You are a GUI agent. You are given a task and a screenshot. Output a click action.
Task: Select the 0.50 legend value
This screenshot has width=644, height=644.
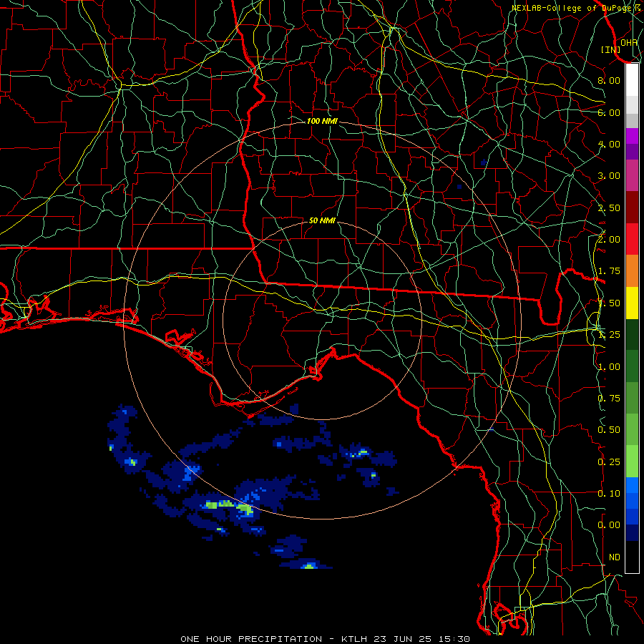coord(609,430)
